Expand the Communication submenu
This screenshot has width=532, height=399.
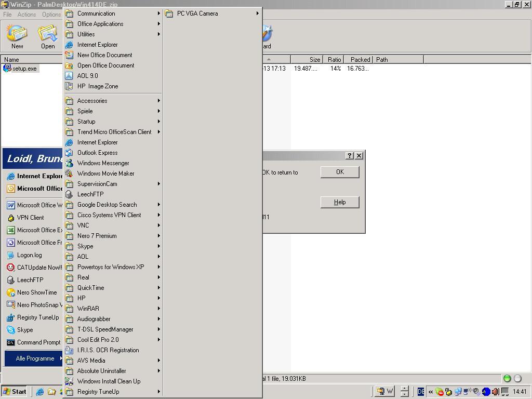(x=113, y=14)
